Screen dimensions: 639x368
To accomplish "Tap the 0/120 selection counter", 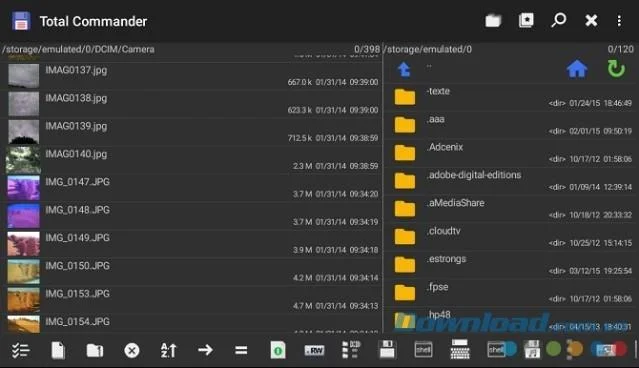I will pyautogui.click(x=621, y=49).
